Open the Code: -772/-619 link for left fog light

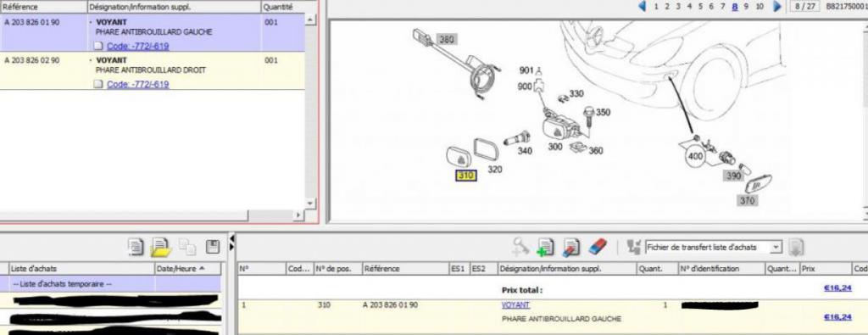click(138, 46)
